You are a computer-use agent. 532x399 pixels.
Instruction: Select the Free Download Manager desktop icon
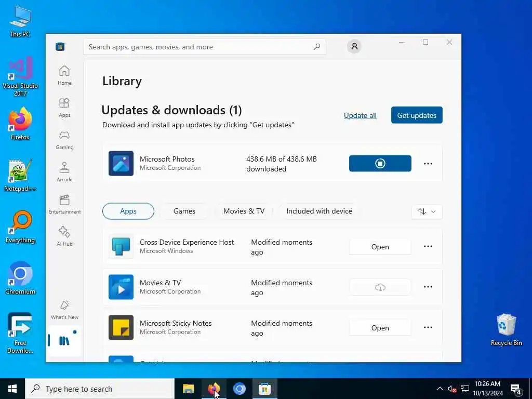[20, 333]
